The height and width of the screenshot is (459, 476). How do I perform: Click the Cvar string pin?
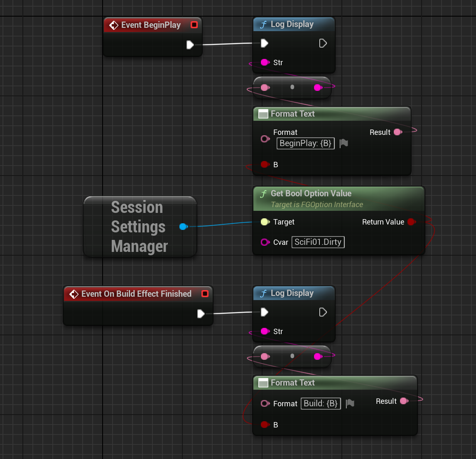265,242
